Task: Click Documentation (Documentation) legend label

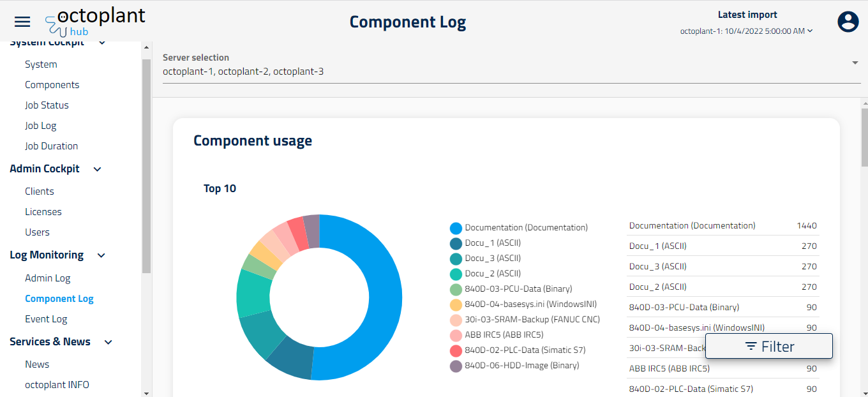Action: [x=527, y=228]
